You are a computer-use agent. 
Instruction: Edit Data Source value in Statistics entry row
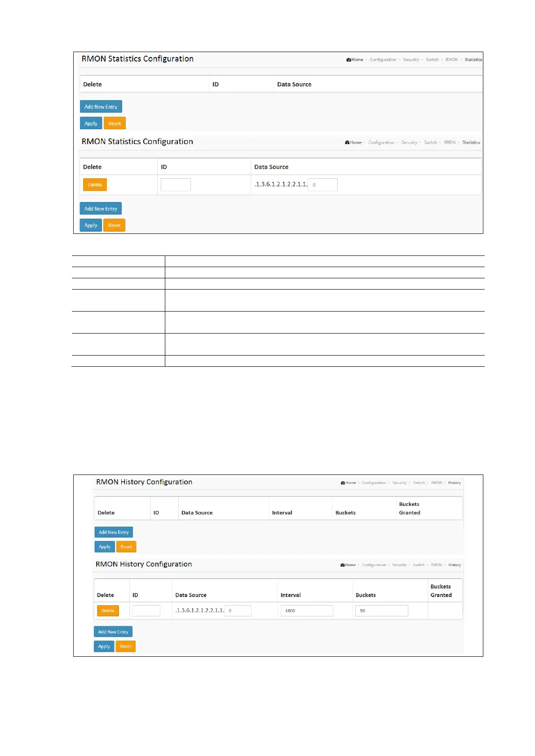[323, 185]
